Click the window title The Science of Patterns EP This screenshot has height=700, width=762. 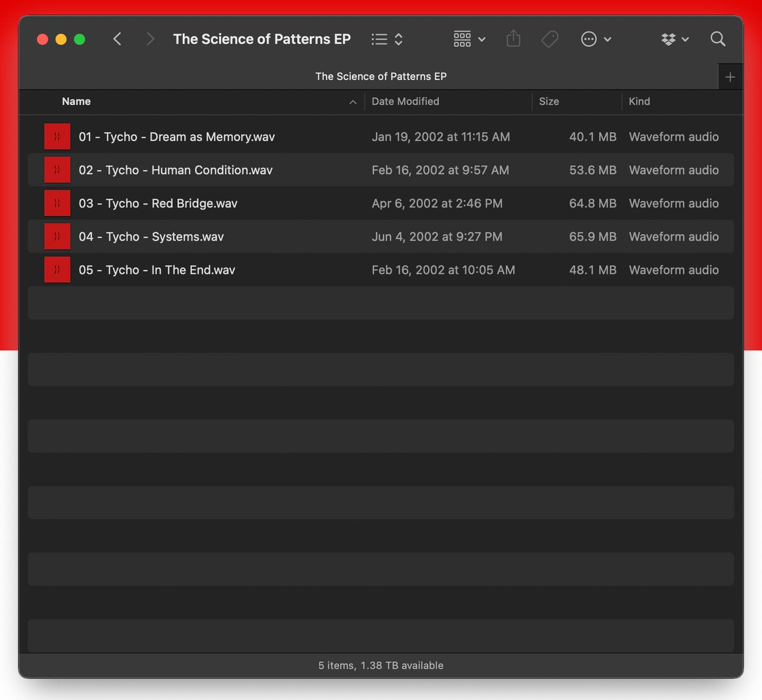point(262,39)
